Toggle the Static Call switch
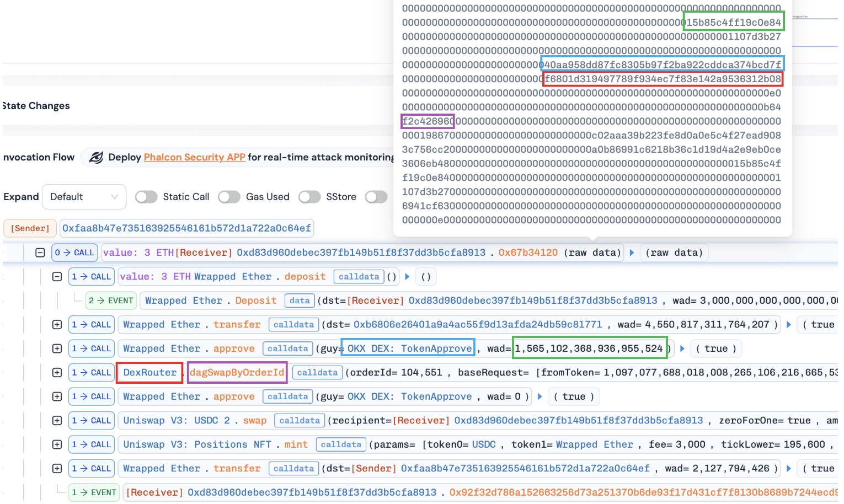844x504 pixels. click(146, 197)
